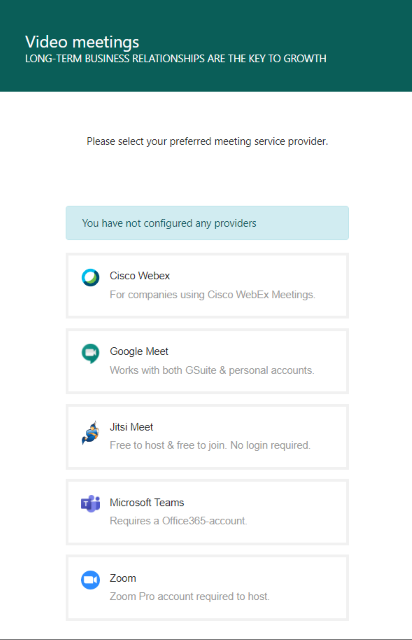Click the Jitsi Meet genie icon
This screenshot has width=412, height=640.
(x=90, y=433)
